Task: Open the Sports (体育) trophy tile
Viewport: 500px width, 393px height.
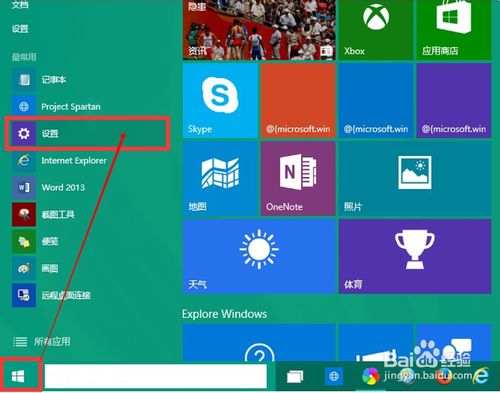Action: tap(415, 256)
